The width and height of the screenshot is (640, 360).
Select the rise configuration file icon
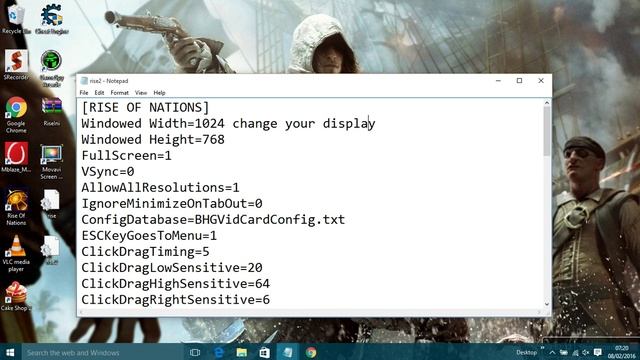click(51, 204)
